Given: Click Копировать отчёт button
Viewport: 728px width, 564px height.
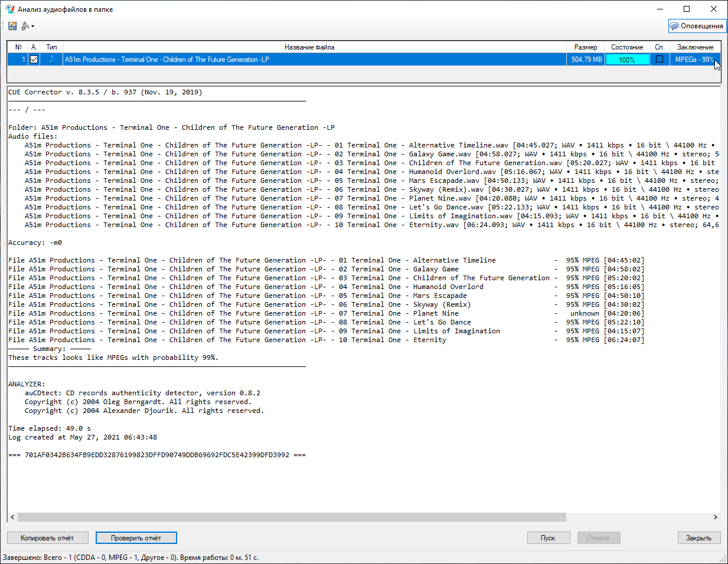Looking at the screenshot, I should click(x=47, y=538).
